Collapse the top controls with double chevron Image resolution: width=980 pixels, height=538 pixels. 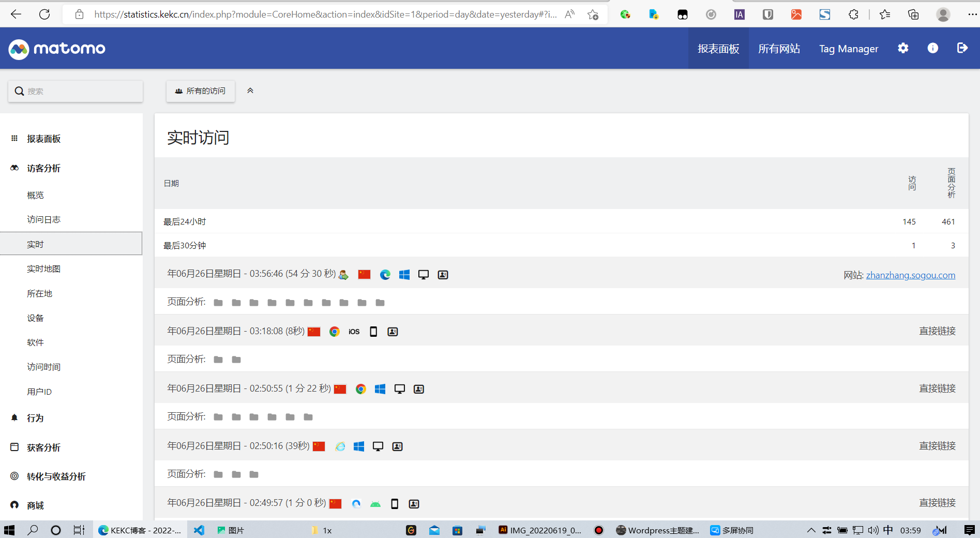click(250, 91)
